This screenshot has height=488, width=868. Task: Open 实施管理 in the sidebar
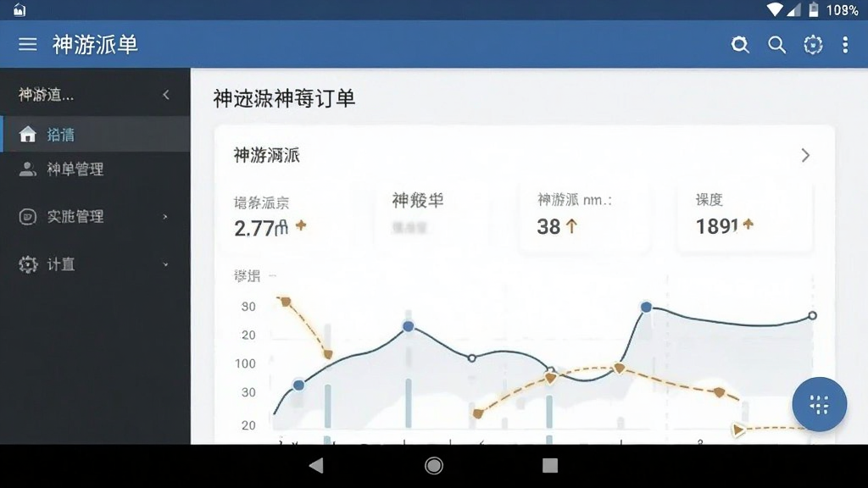click(97, 216)
